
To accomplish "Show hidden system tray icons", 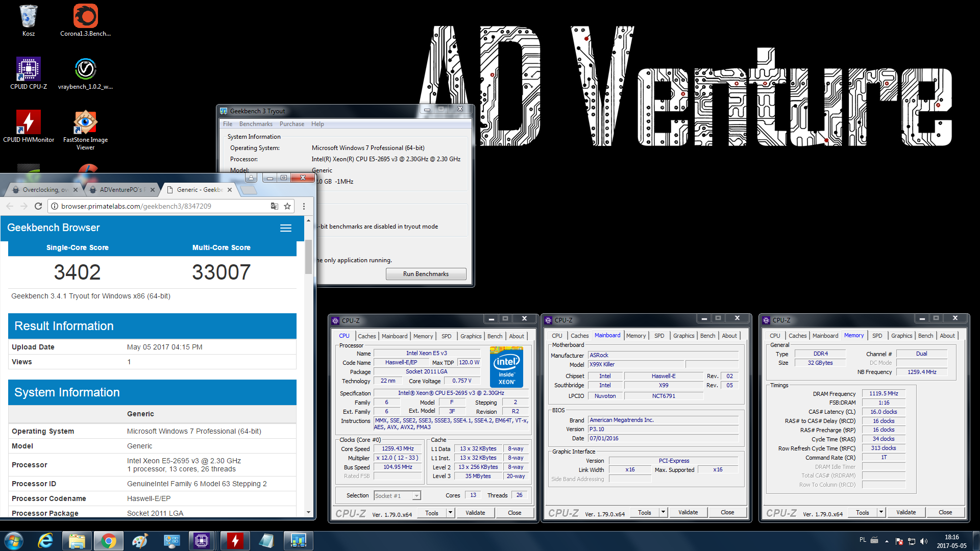I will [887, 541].
